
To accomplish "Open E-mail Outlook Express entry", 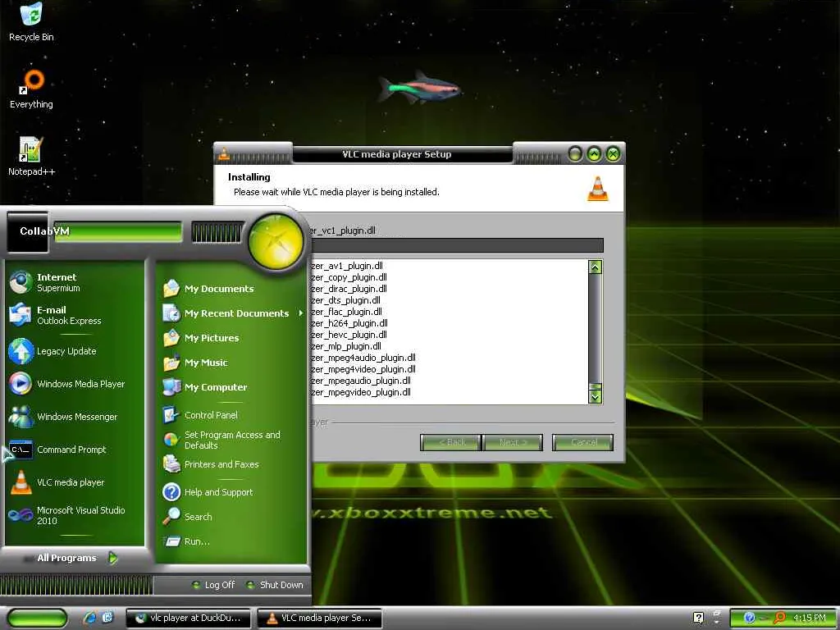I will (x=75, y=315).
